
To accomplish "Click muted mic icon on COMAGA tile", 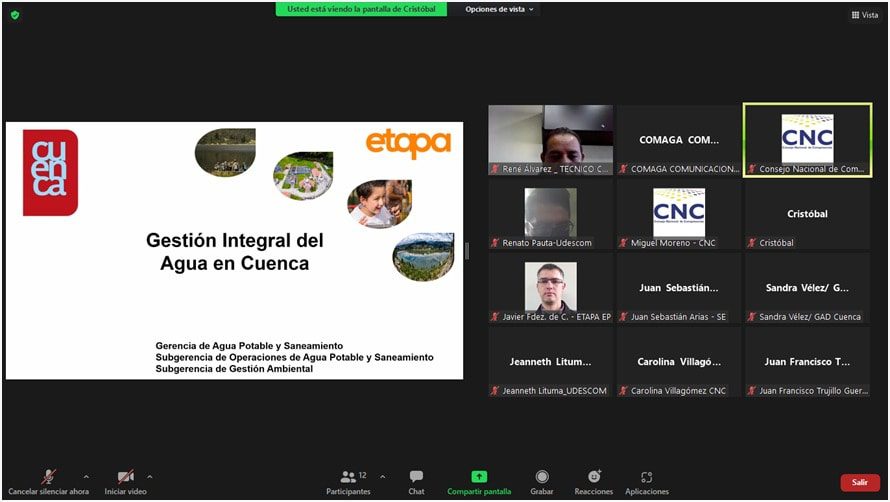I will point(624,169).
